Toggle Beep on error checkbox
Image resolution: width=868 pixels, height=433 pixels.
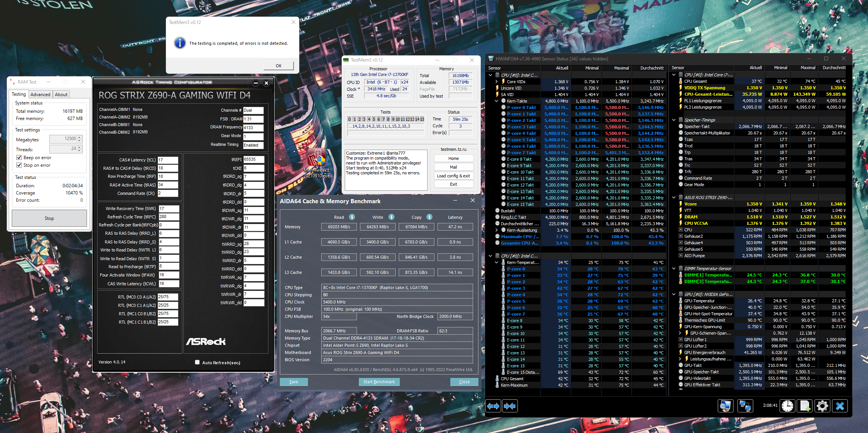(x=19, y=158)
